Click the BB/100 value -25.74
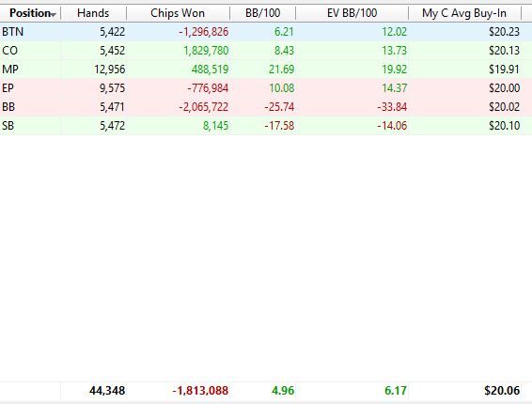 pos(279,107)
